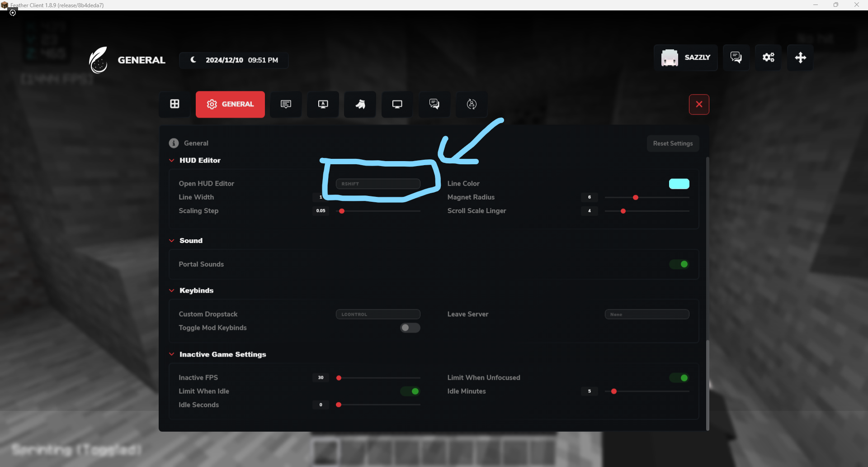Disable the Portal Sounds toggle

click(x=679, y=264)
